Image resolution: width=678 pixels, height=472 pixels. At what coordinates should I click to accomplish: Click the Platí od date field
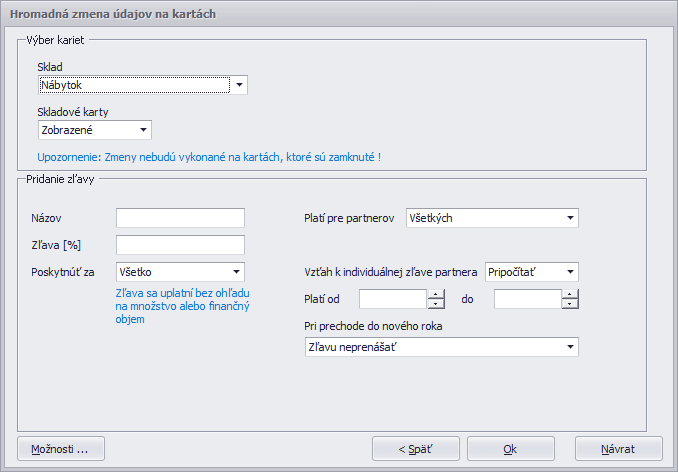[x=393, y=299]
